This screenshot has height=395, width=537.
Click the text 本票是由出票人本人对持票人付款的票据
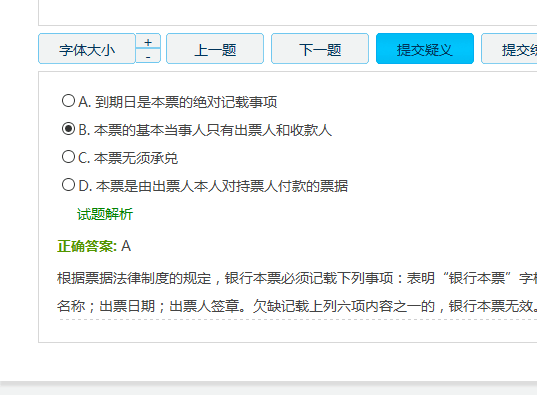pos(222,186)
